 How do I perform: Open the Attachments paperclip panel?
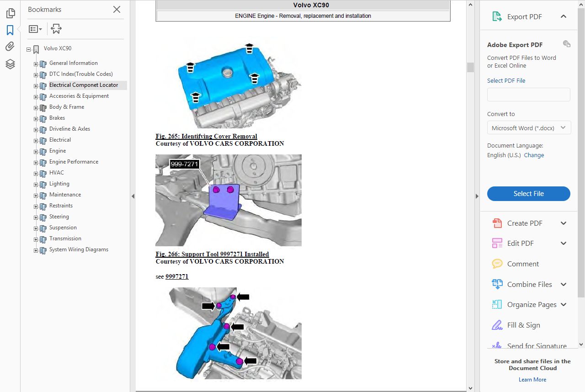click(10, 47)
